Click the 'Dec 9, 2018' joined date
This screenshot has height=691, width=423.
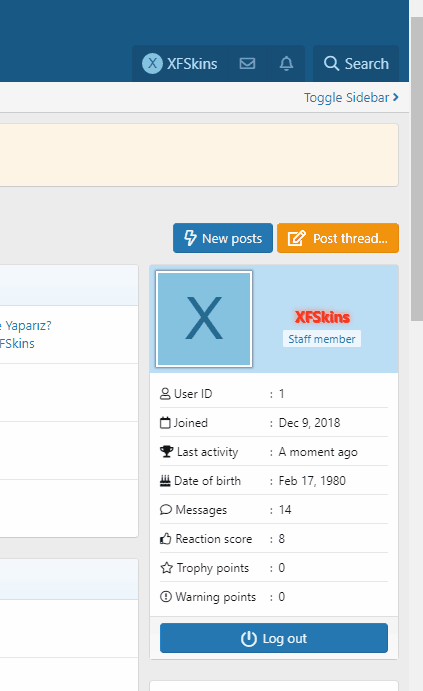click(309, 423)
